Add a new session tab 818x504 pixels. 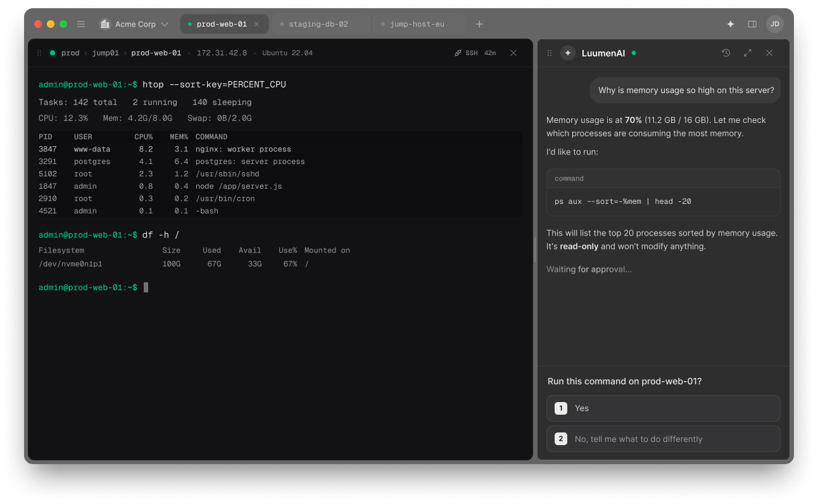point(479,24)
